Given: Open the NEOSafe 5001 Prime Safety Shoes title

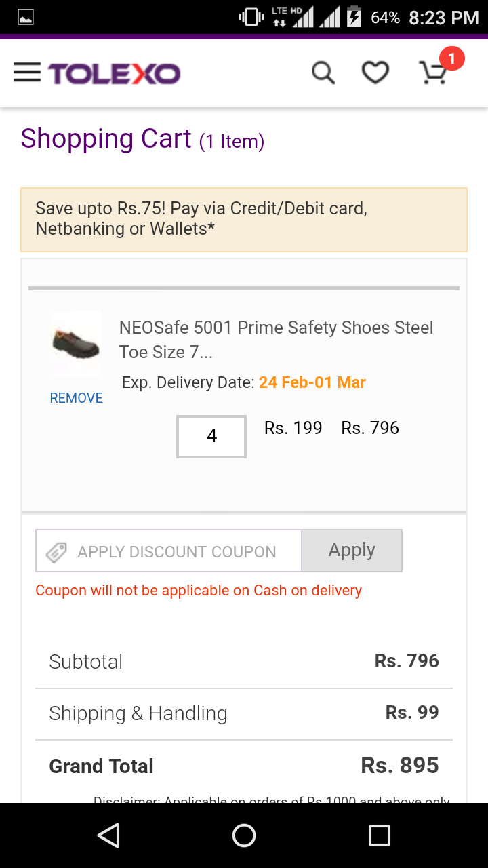Looking at the screenshot, I should (x=276, y=340).
